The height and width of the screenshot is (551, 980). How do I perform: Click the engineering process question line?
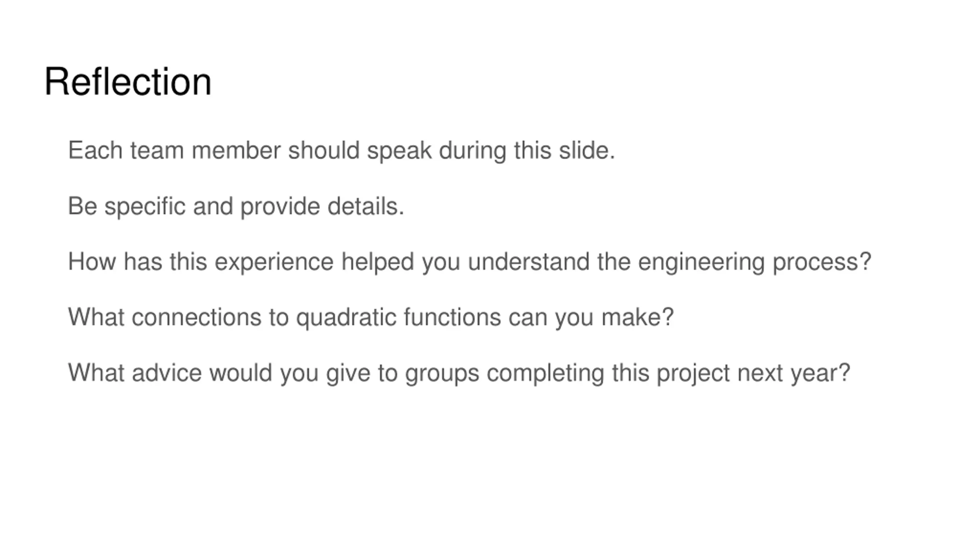point(469,262)
